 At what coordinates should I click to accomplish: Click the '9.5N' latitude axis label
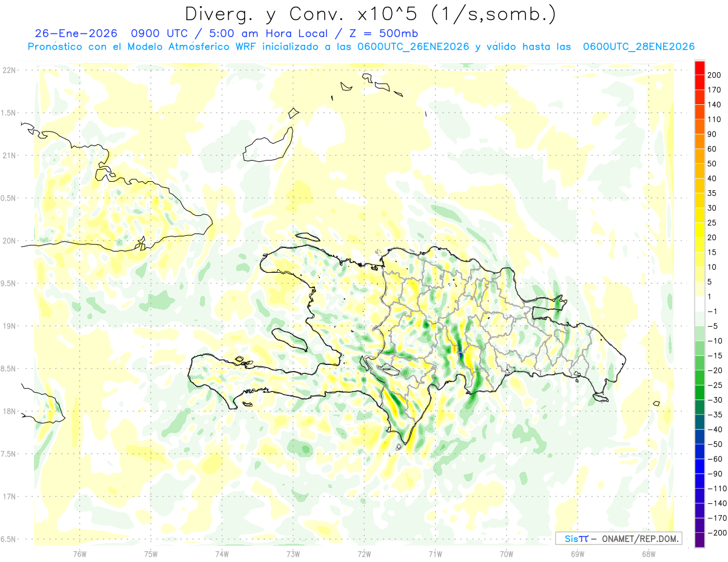click(9, 283)
